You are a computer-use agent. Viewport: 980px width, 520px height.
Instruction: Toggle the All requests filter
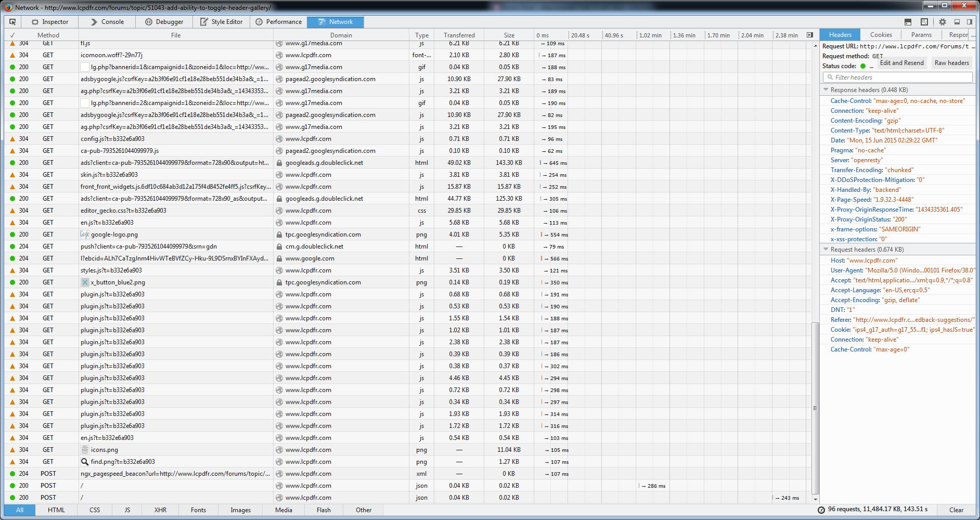point(20,510)
